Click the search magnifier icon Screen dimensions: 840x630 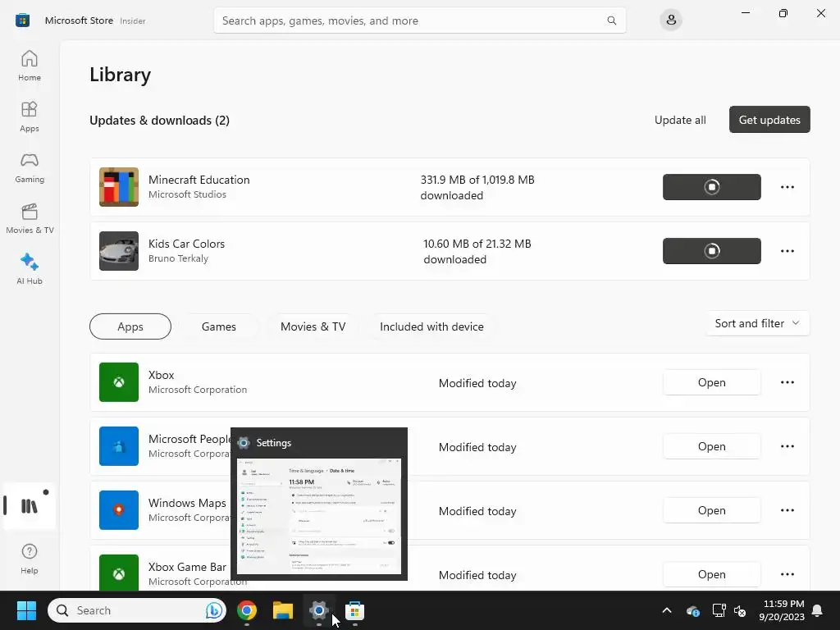[x=611, y=21]
